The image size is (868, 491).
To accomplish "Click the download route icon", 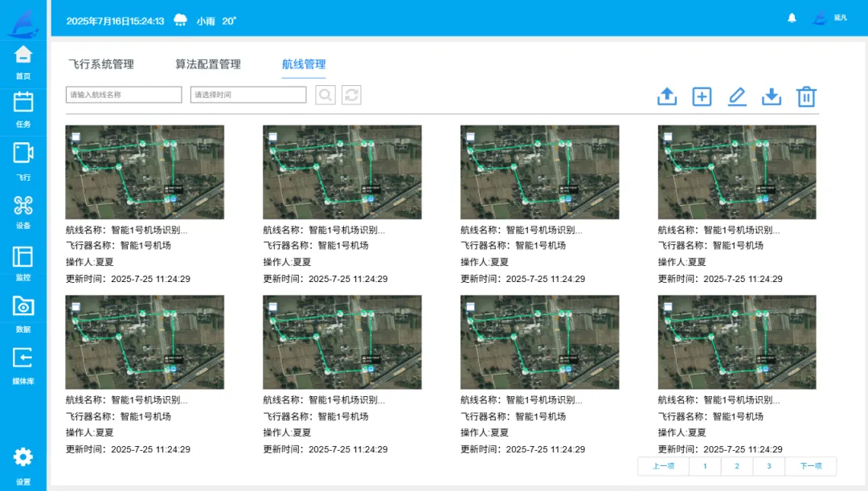I will 771,96.
